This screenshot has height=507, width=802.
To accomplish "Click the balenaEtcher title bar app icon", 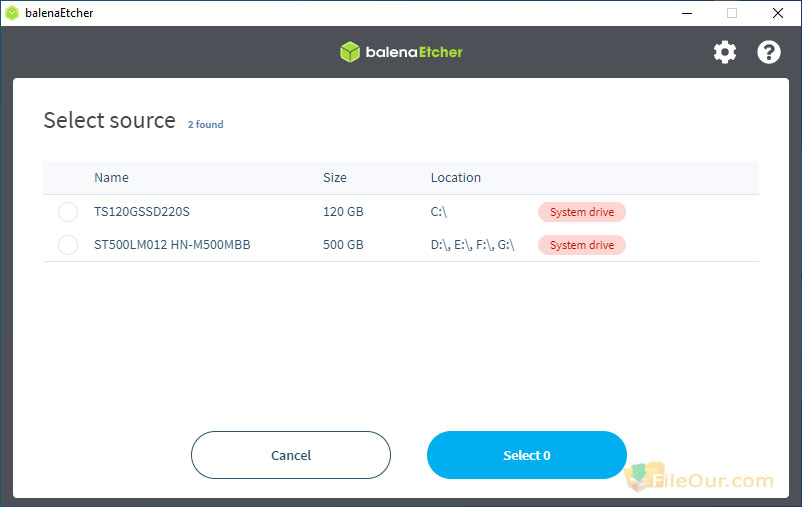I will tap(12, 13).
